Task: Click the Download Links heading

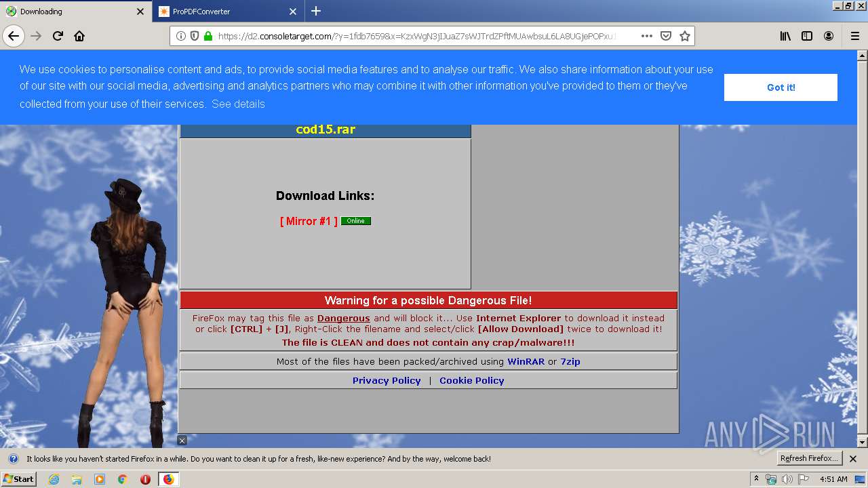Action: coord(325,196)
